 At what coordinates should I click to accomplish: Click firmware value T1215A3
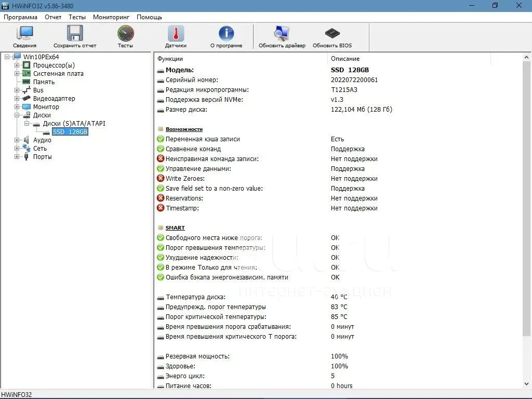coord(344,89)
